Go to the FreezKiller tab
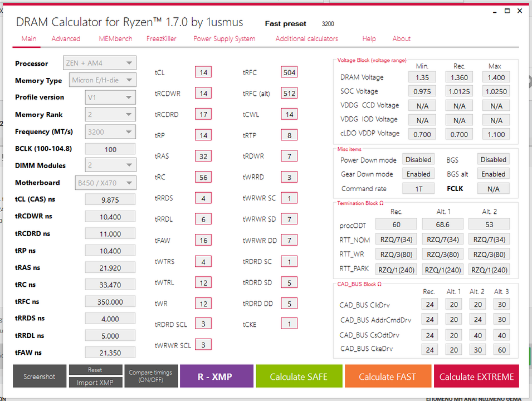The image size is (532, 401). 163,39
